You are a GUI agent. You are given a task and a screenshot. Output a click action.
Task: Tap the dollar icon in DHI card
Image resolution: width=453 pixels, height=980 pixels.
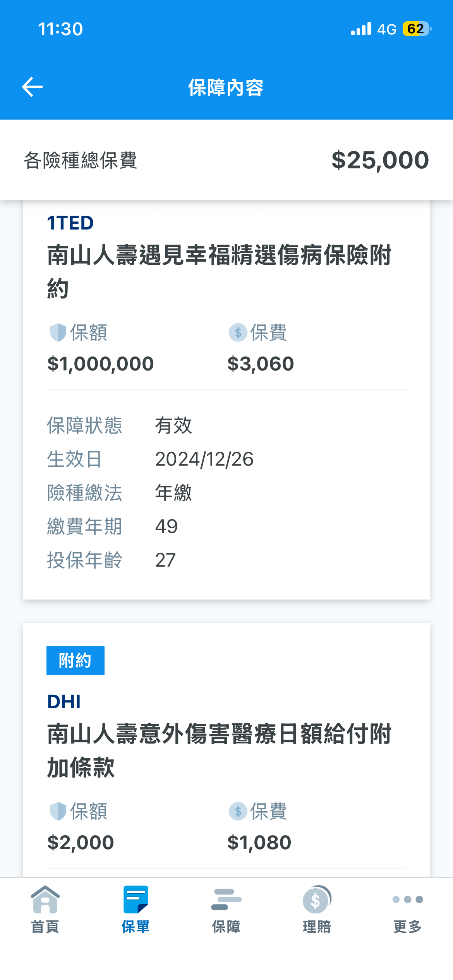click(238, 811)
